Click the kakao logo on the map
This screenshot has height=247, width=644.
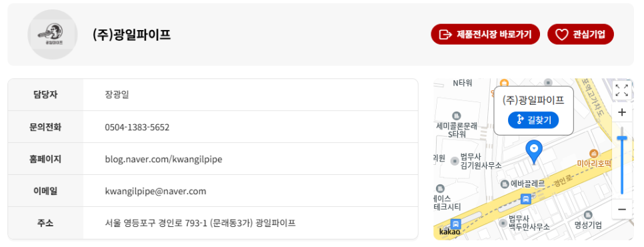pyautogui.click(x=449, y=232)
